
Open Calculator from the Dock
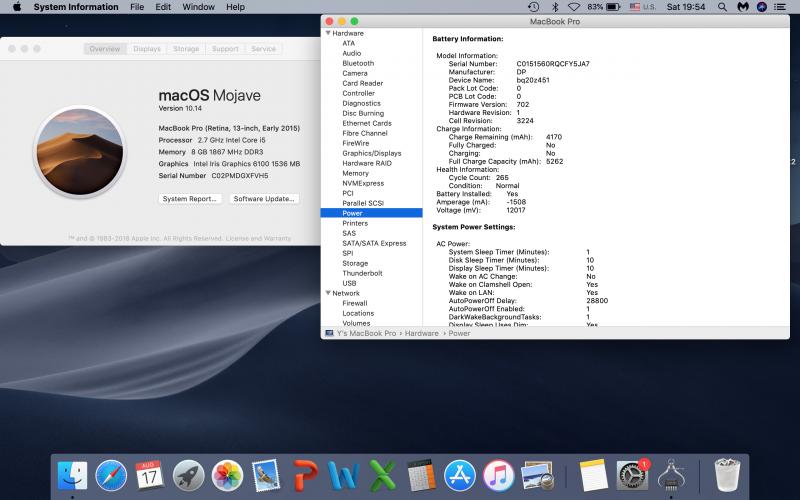pos(421,476)
